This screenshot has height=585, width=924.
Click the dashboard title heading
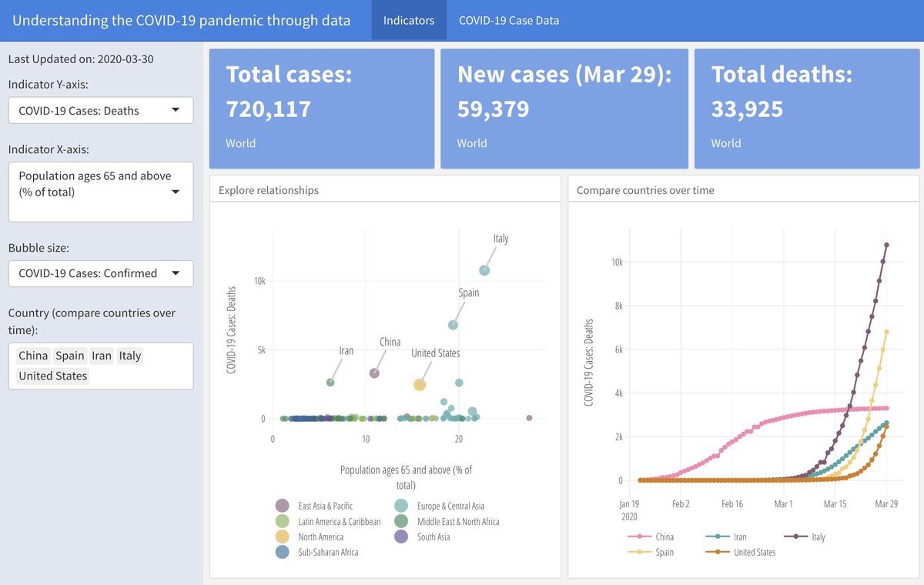(x=182, y=20)
